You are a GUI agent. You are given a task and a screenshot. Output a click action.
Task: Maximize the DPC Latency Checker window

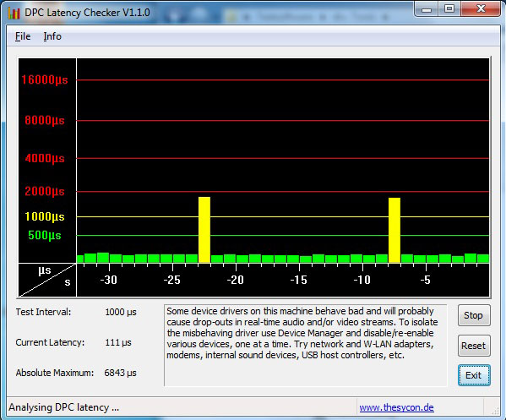(x=449, y=9)
